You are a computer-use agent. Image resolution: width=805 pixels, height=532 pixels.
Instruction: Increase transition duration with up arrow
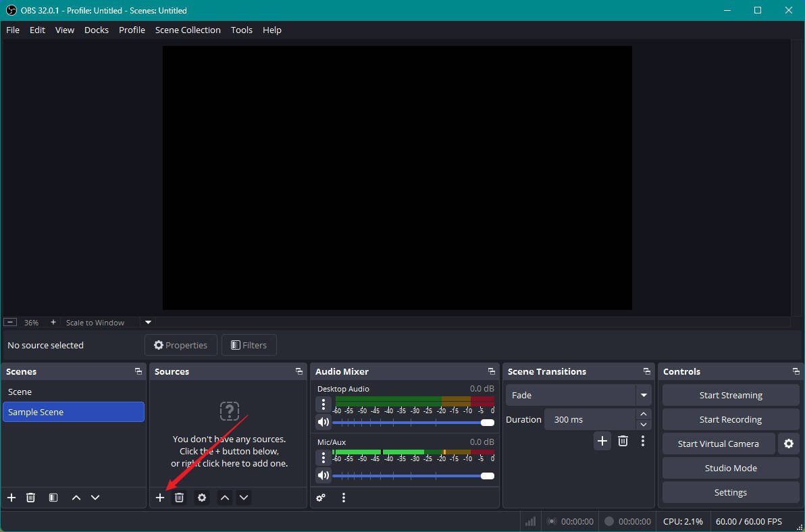644,414
